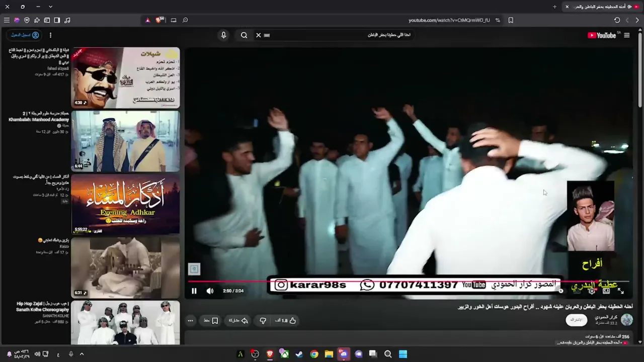Open a new browser tab
Image resolution: width=644 pixels, height=362 pixels.
pos(554,7)
